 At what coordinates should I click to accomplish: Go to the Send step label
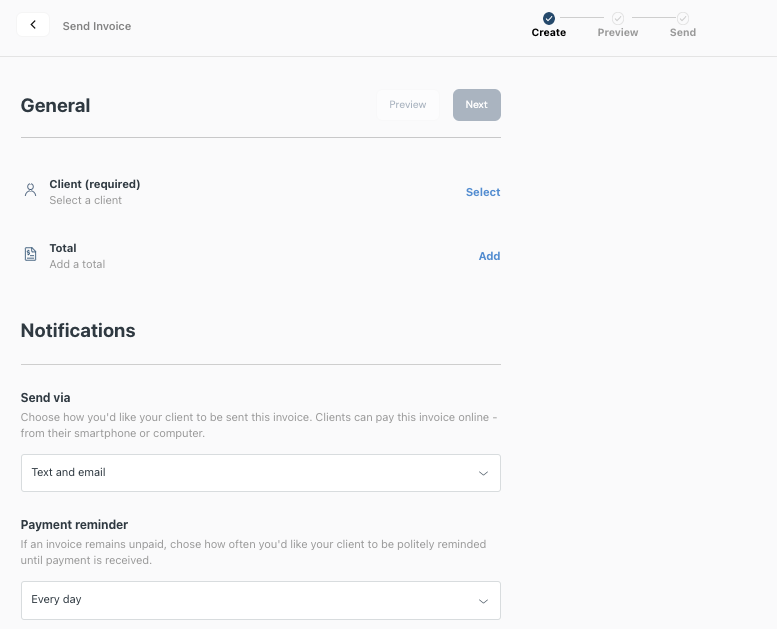click(683, 33)
